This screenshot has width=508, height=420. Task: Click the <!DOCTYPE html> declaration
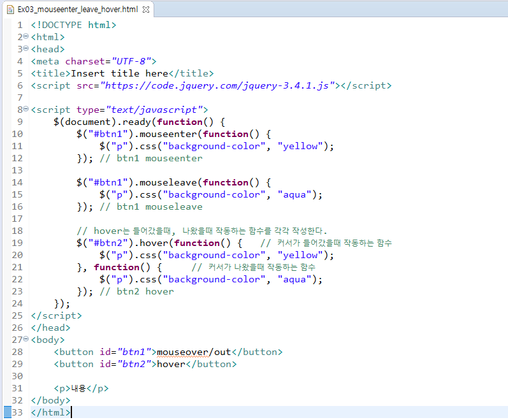click(73, 25)
